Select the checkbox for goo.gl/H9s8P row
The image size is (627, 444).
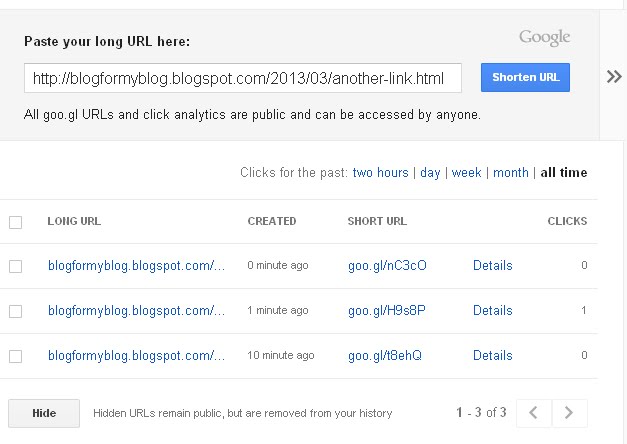tap(15, 311)
